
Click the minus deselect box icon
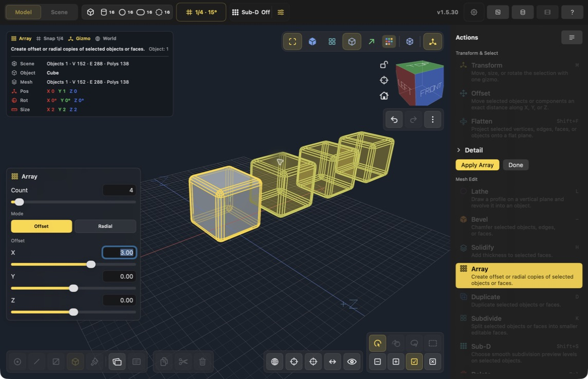point(377,362)
